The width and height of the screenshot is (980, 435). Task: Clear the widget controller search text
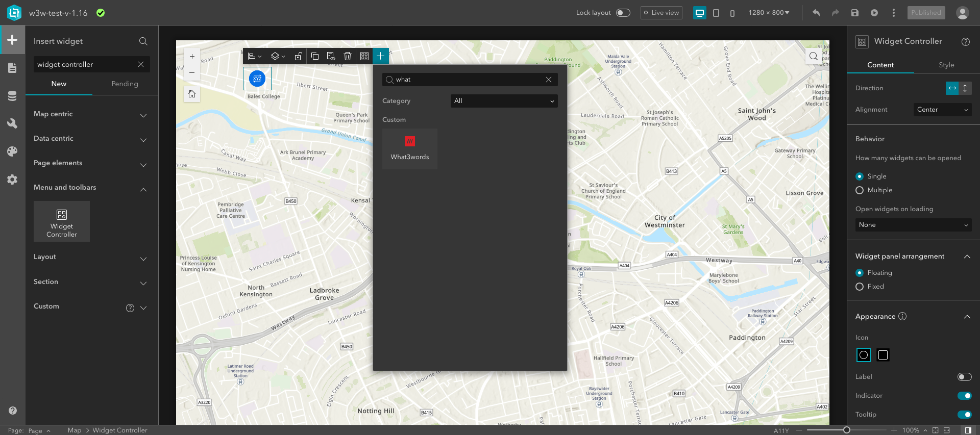141,64
